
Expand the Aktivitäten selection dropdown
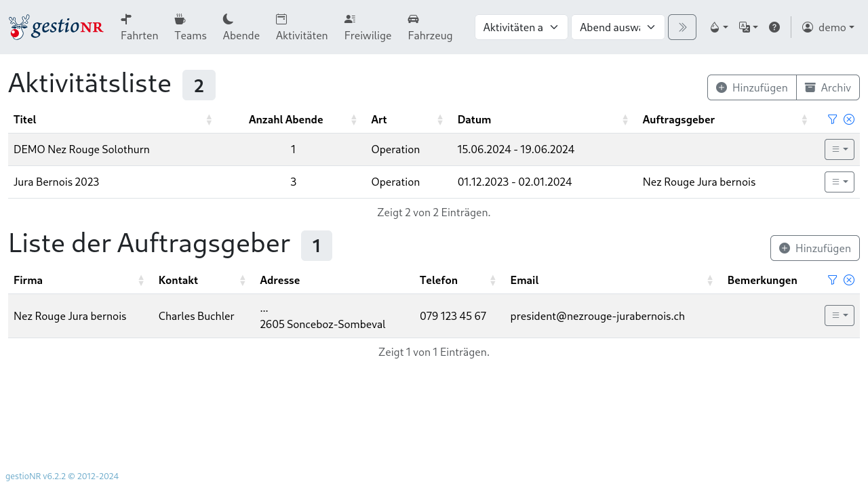(521, 27)
